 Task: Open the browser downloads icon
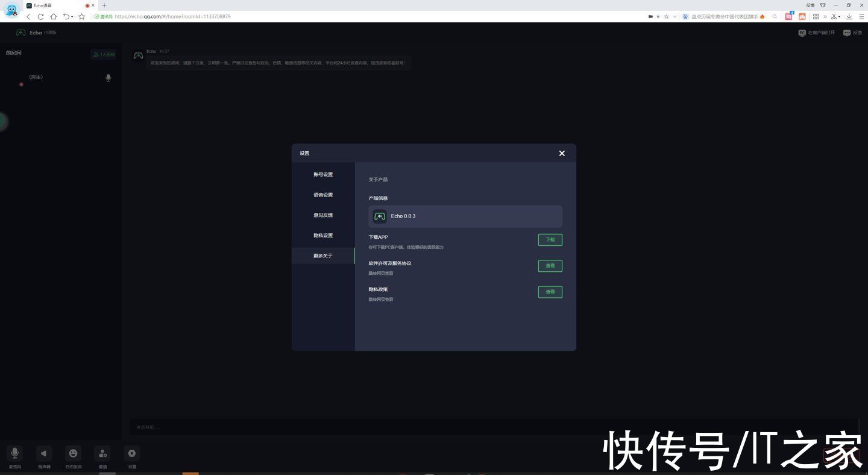pos(849,16)
